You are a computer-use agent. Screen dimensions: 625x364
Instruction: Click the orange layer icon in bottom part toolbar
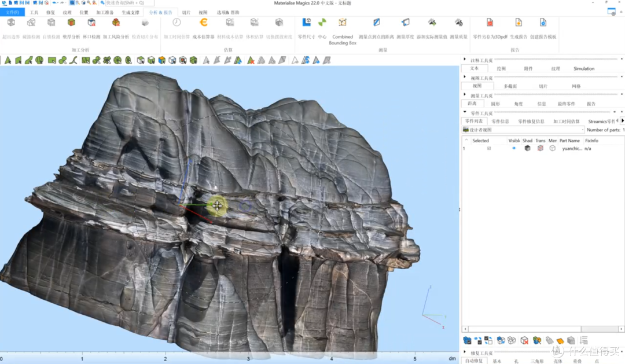(560, 340)
